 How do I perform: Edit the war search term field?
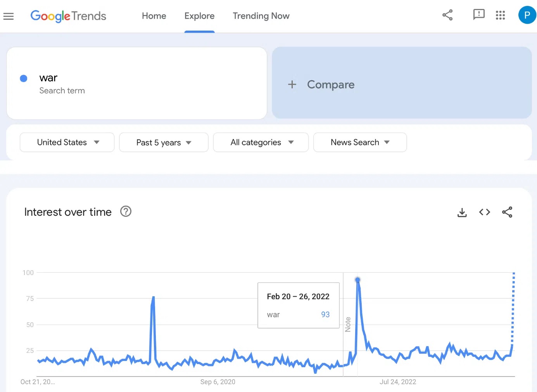pos(48,78)
